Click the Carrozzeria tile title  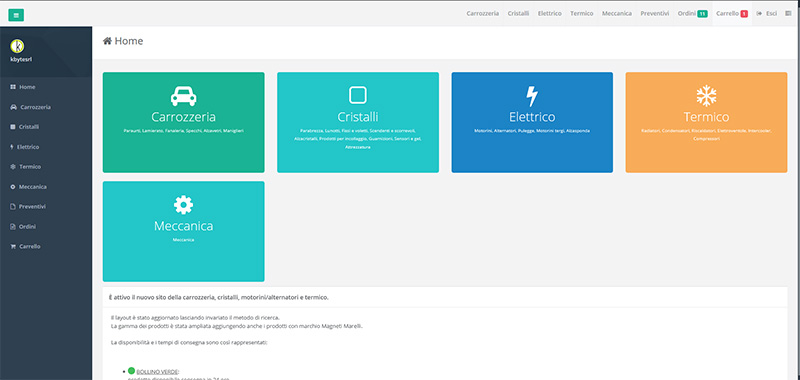(x=183, y=117)
